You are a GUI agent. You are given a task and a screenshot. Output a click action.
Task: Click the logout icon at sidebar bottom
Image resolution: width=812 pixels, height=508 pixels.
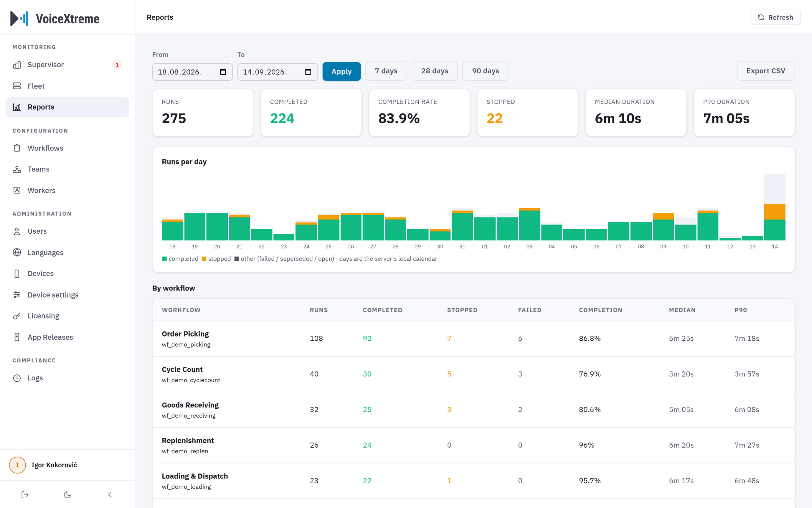25,495
